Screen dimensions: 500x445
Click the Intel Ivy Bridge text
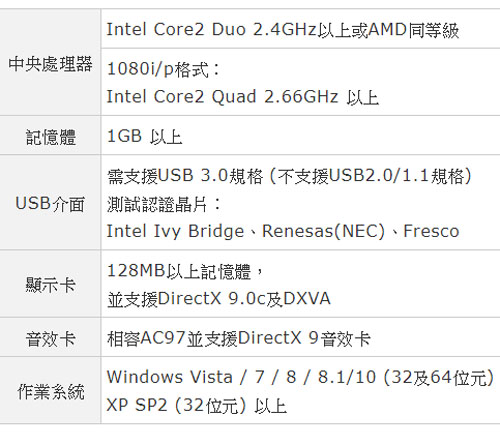click(x=175, y=231)
